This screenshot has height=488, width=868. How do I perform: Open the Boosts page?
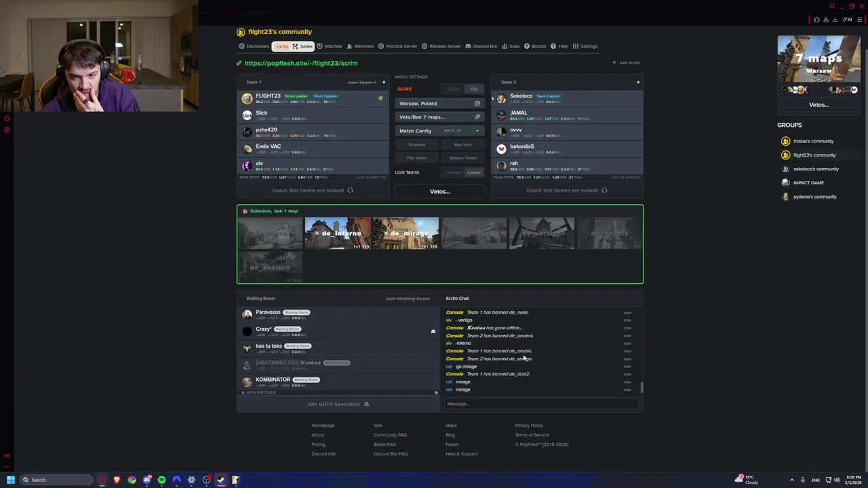tap(535, 46)
